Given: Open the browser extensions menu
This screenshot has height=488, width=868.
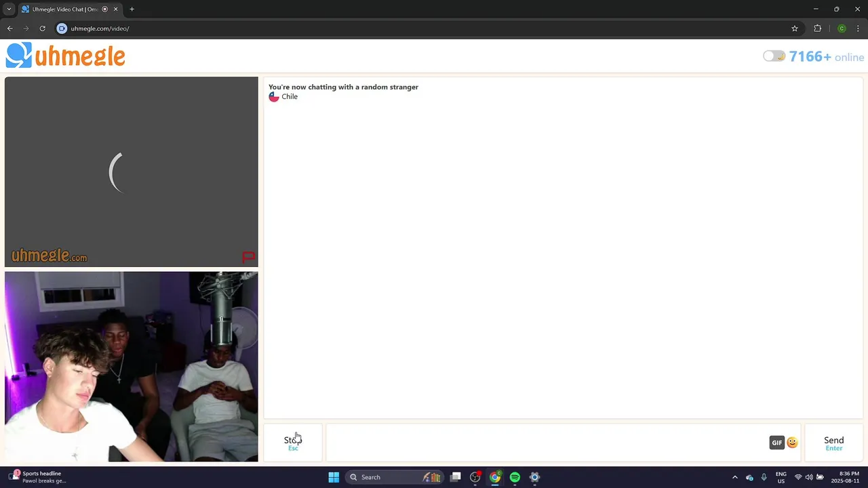Looking at the screenshot, I should pos(817,28).
